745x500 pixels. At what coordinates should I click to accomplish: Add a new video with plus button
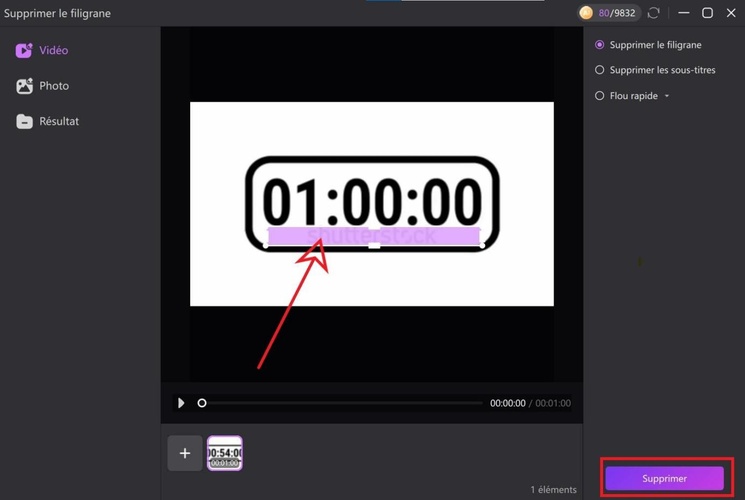point(185,453)
